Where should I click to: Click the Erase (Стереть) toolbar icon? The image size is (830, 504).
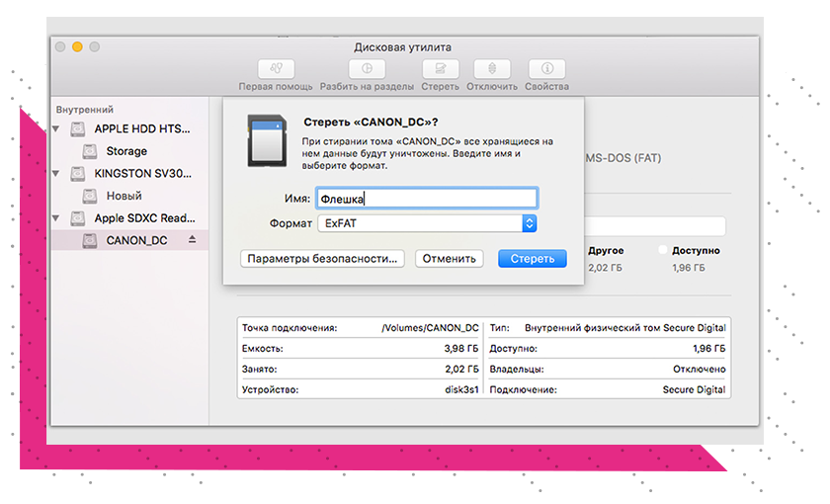pyautogui.click(x=440, y=69)
